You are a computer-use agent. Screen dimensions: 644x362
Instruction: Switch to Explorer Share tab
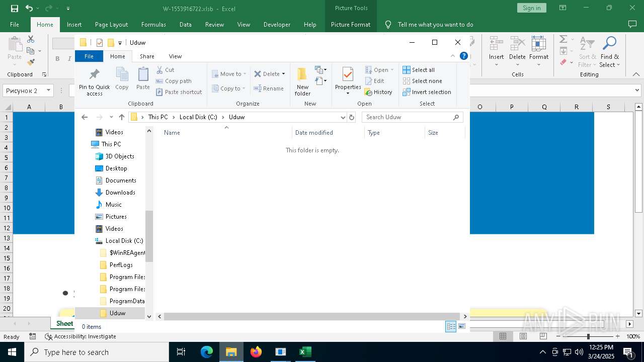[x=147, y=56]
